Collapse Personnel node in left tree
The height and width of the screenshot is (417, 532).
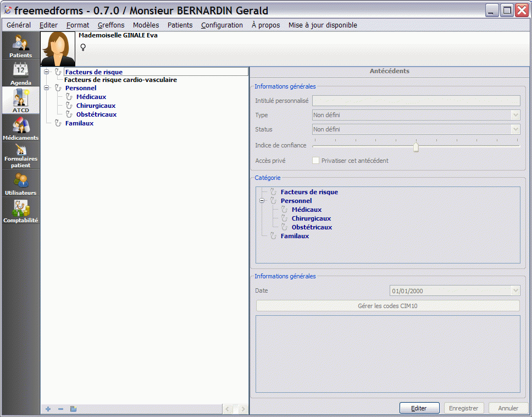[47, 88]
